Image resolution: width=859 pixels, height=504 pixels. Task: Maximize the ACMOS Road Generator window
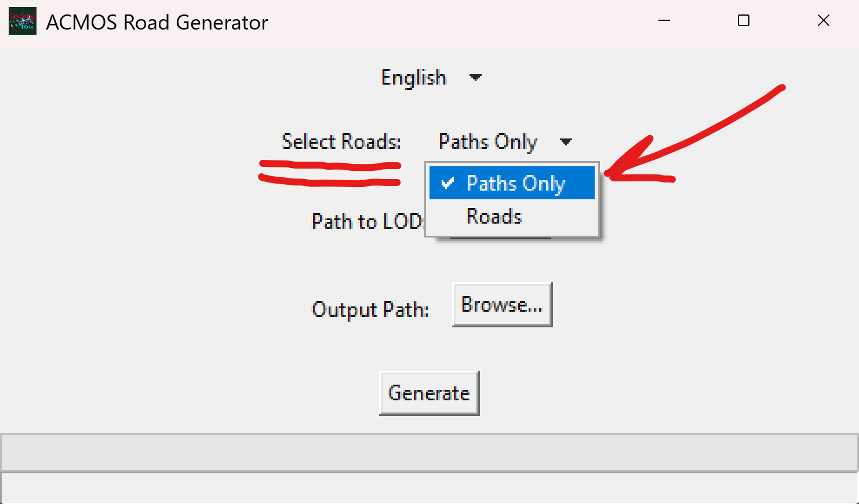[744, 21]
